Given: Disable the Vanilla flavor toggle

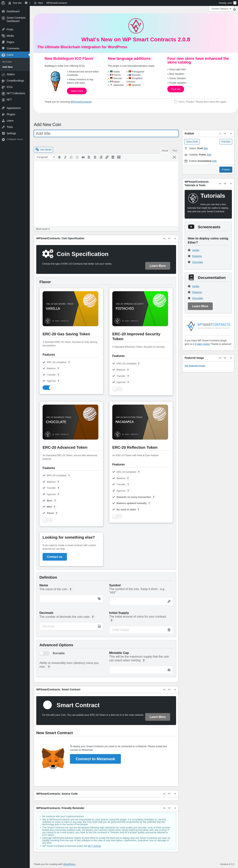Looking at the screenshot, I should (48, 387).
